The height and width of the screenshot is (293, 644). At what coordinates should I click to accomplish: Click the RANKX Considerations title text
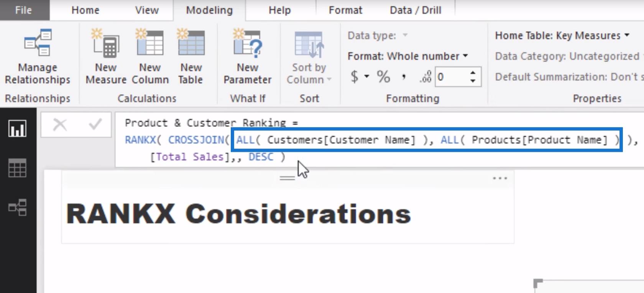238,214
